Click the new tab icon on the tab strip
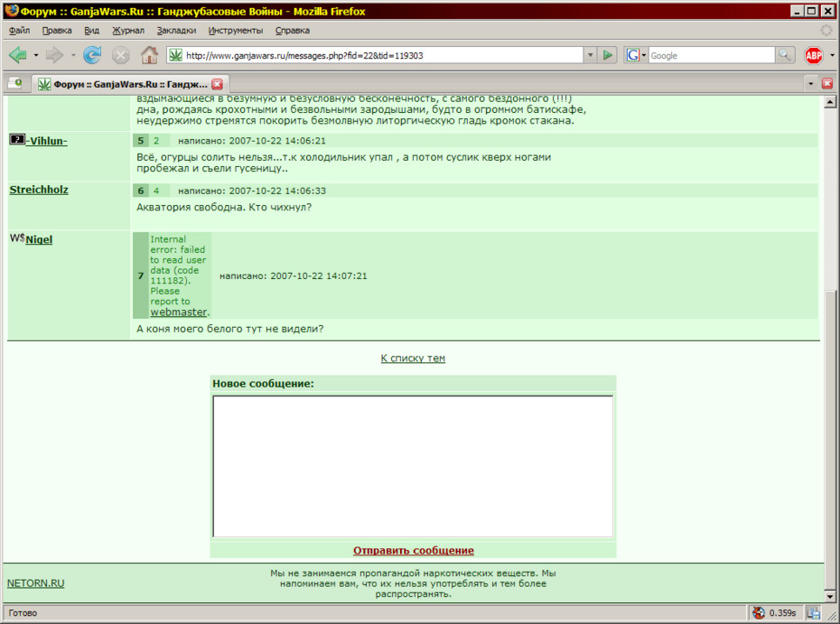 [x=15, y=83]
